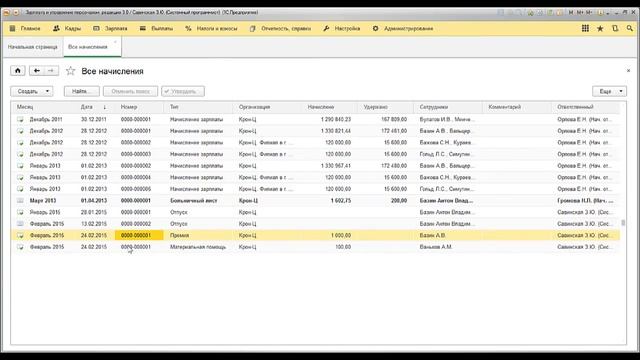Open the Зарплата section

pyautogui.click(x=110, y=29)
